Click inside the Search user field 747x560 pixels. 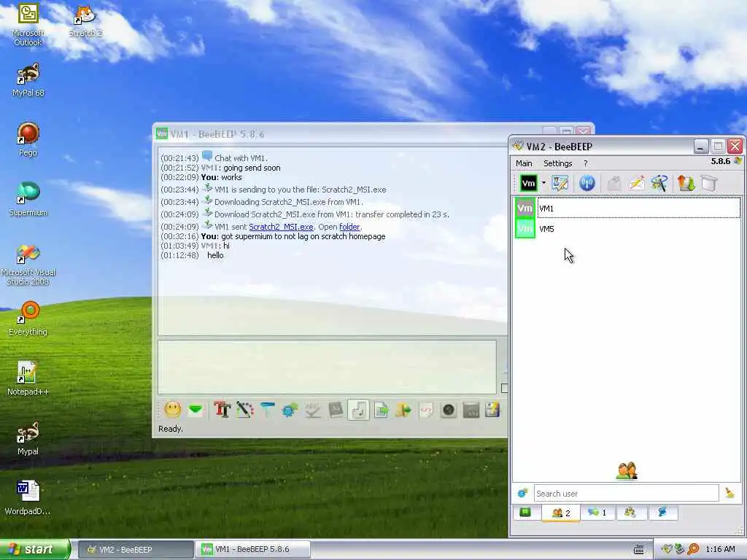click(x=626, y=494)
